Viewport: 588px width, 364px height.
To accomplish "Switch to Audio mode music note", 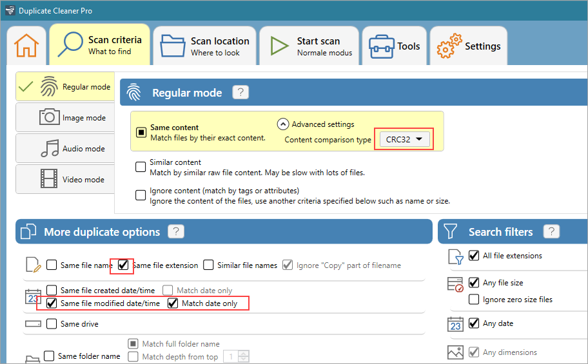I will (x=64, y=148).
